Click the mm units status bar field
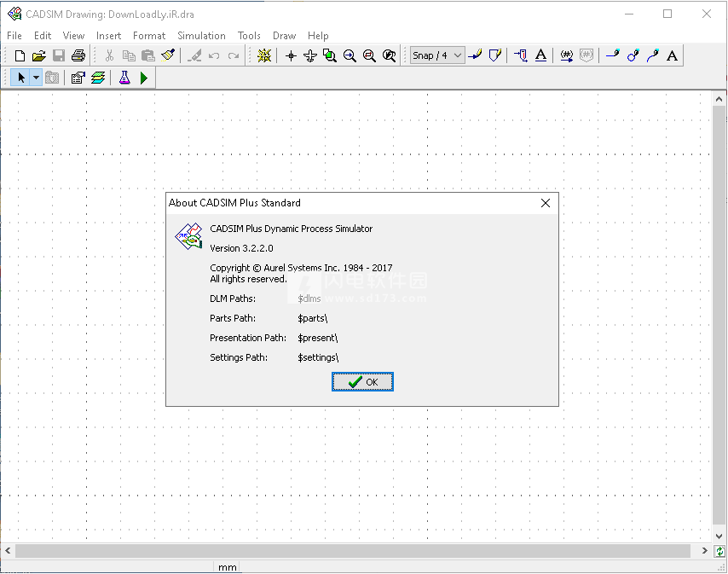Screen dimensions: 728x574 227,567
